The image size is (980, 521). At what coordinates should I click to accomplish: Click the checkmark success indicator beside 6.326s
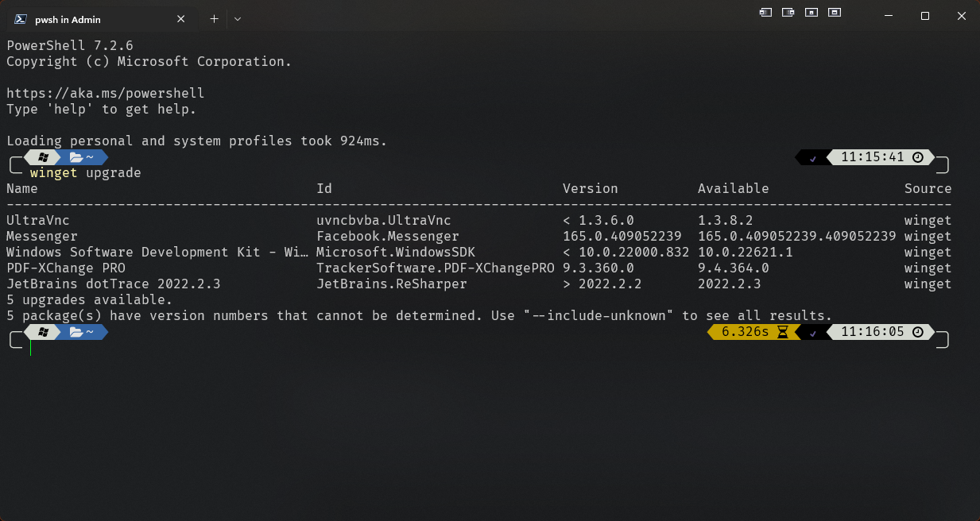[812, 331]
